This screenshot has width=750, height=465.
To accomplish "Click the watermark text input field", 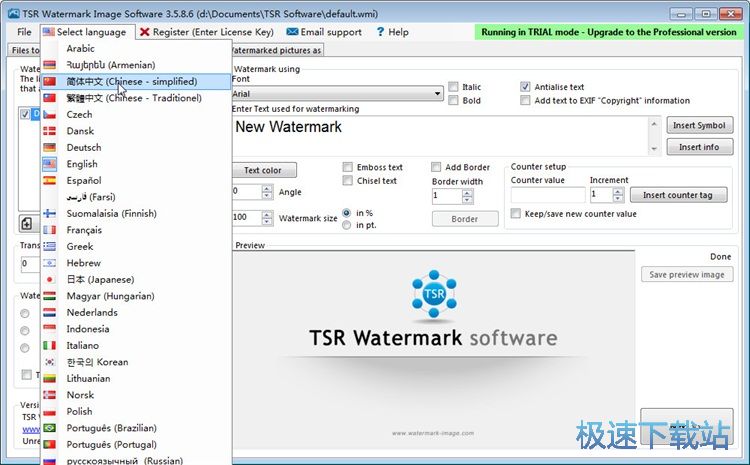I will click(441, 135).
